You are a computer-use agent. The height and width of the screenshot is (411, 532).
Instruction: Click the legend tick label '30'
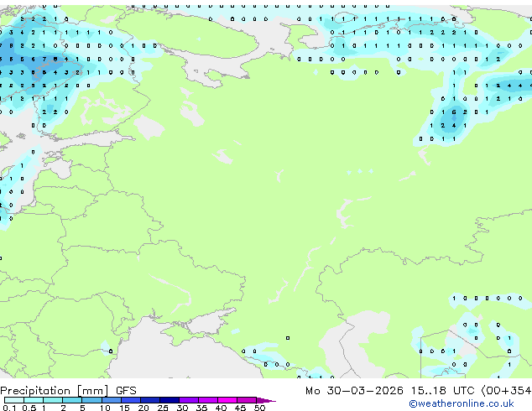click(x=182, y=408)
